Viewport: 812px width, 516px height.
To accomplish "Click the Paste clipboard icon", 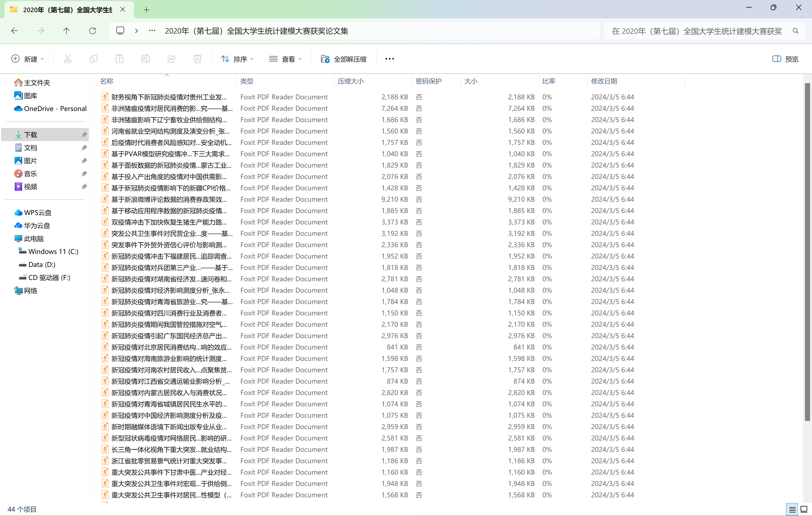I will (119, 59).
